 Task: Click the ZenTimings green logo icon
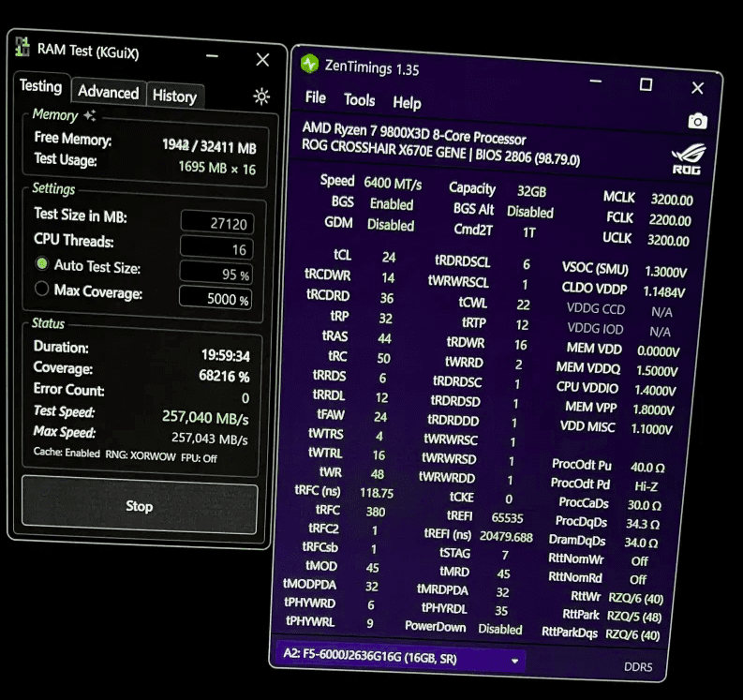click(310, 63)
